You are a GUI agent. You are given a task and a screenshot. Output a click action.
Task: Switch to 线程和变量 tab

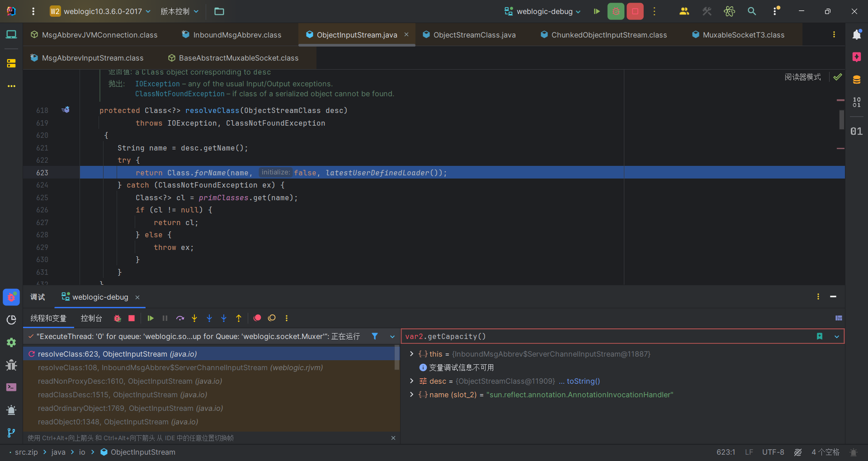(48, 318)
